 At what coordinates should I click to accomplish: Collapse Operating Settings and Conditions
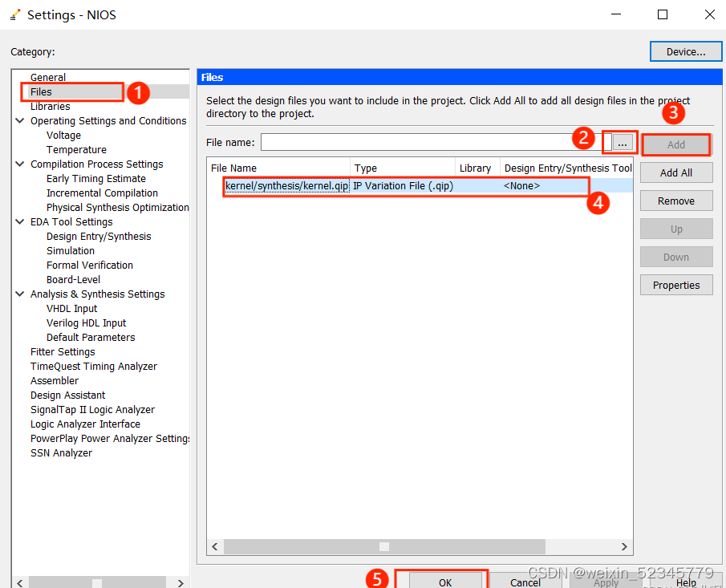coord(20,121)
